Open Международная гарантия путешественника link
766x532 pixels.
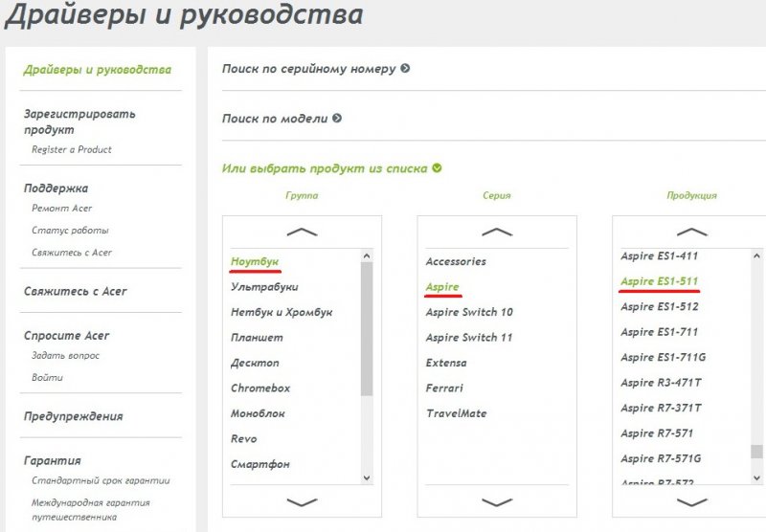pyautogui.click(x=90, y=510)
